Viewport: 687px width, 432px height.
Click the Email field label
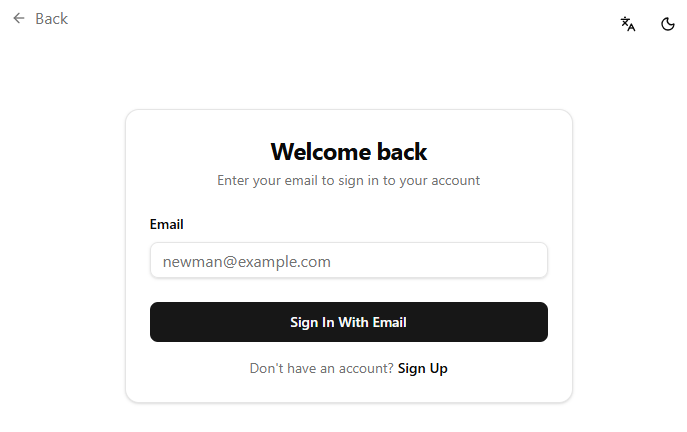point(167,225)
